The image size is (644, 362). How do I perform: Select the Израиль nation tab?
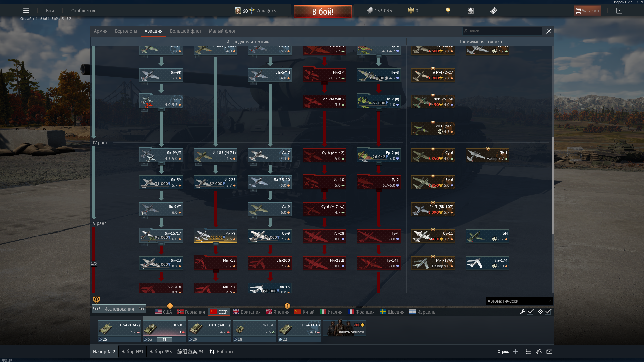tap(422, 312)
